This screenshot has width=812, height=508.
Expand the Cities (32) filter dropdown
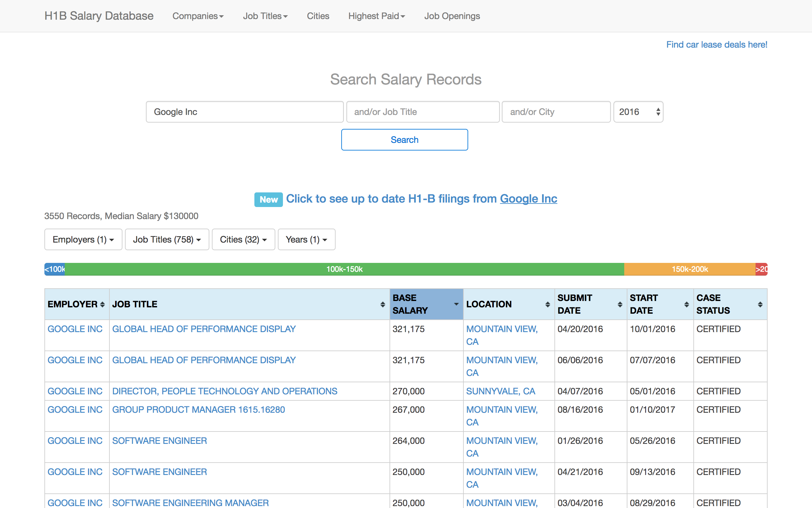click(244, 239)
